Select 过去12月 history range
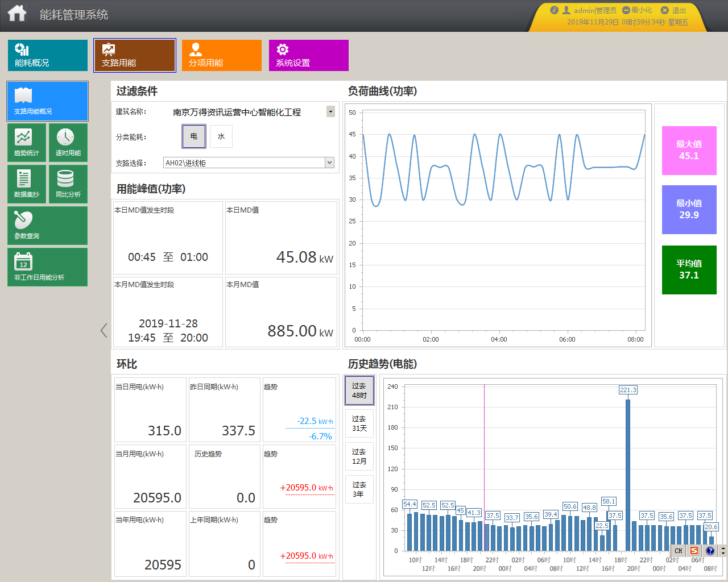Screen dimensions: 728x582 tap(359, 456)
